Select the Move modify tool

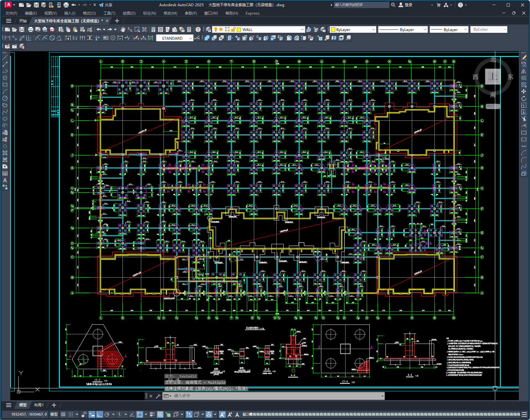[524, 92]
